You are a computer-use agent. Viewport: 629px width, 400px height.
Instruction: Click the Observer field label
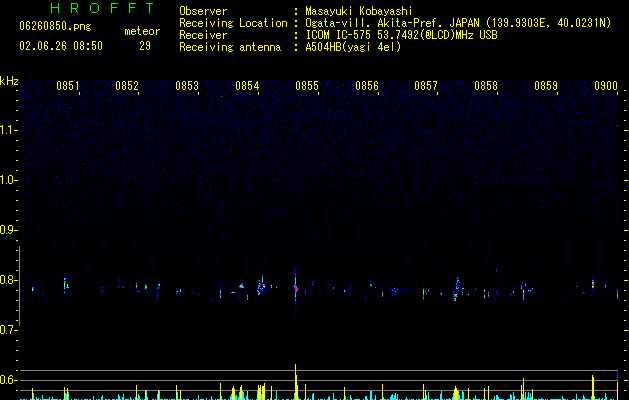click(x=203, y=11)
